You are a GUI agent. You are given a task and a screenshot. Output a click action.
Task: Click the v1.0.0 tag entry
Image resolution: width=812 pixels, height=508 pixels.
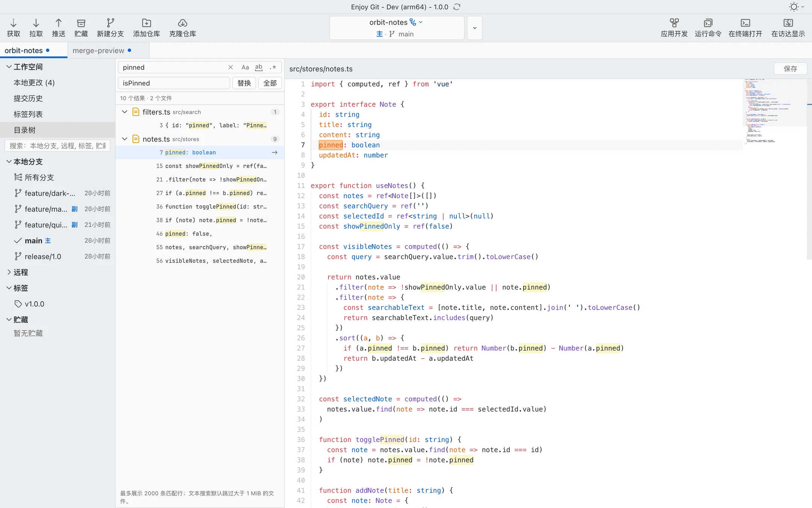coord(35,304)
